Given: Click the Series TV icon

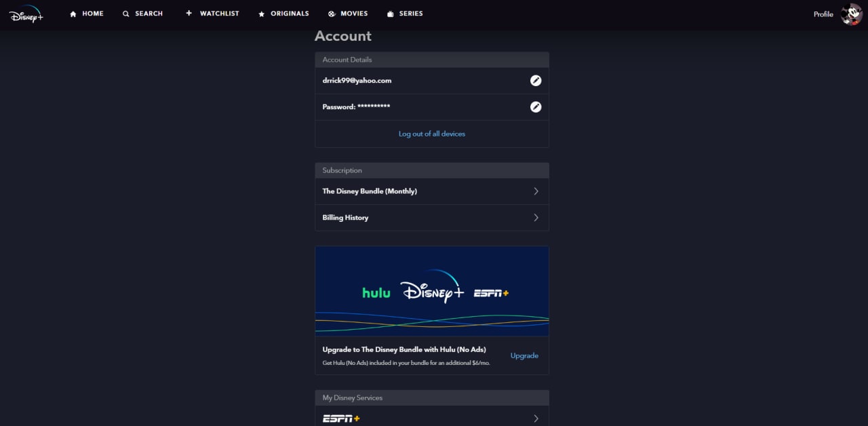Looking at the screenshot, I should click(x=390, y=14).
